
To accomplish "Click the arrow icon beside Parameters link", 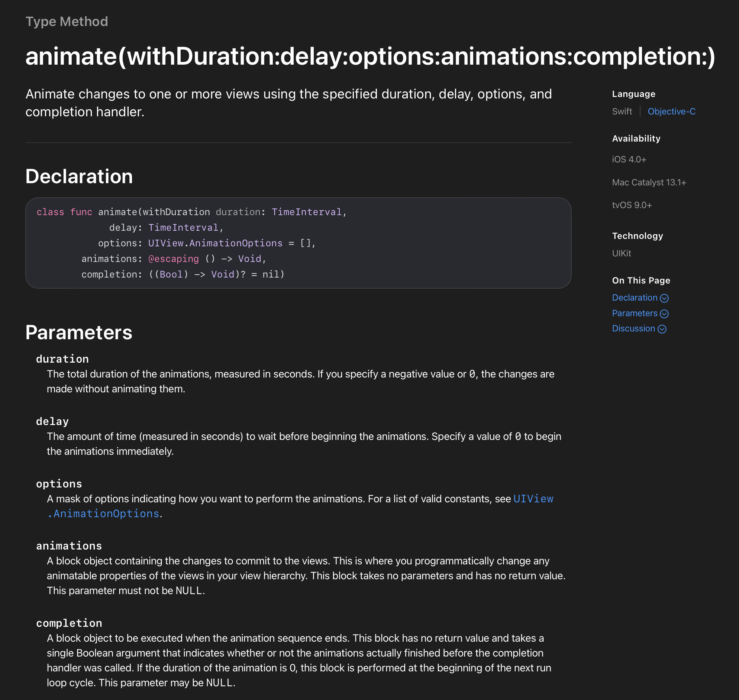I will 664,314.
